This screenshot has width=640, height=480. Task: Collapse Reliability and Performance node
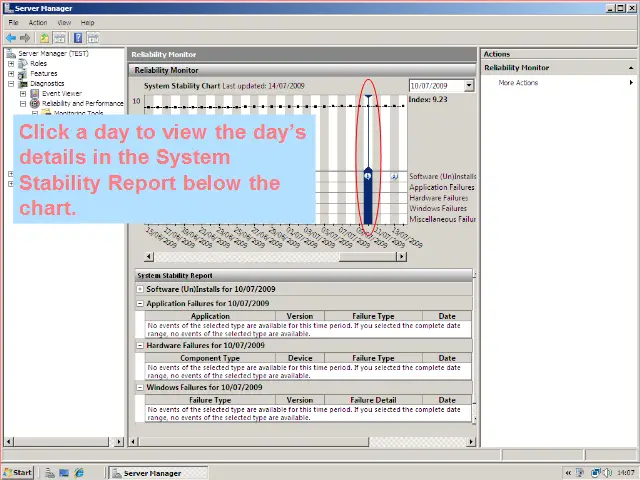[x=23, y=104]
